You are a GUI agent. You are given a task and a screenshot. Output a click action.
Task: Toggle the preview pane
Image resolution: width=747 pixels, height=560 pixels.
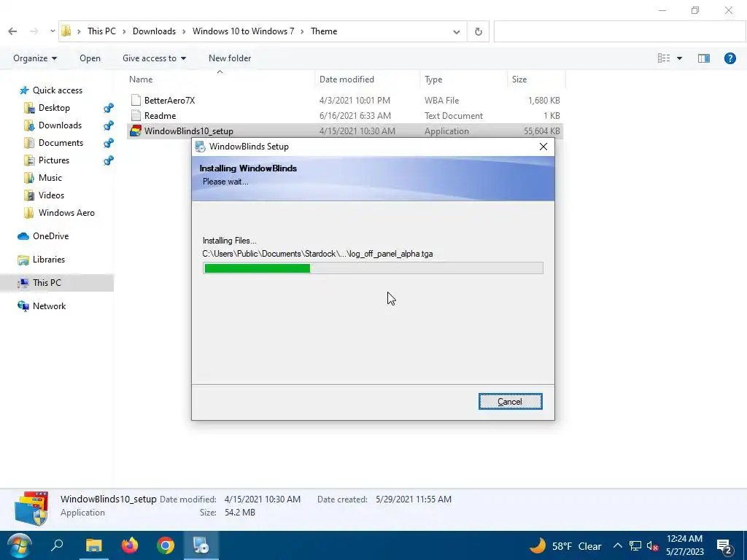click(704, 58)
